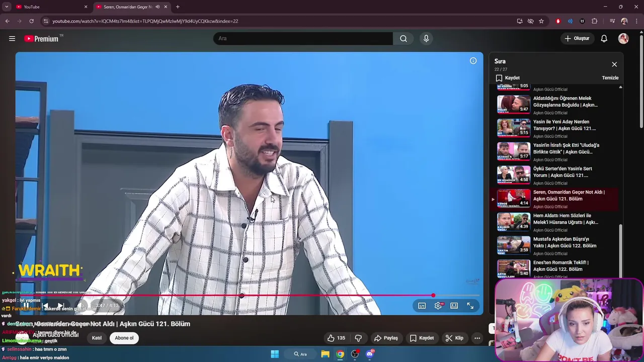This screenshot has height=362, width=644.
Task: Skip to next video in player
Action: tap(60, 306)
